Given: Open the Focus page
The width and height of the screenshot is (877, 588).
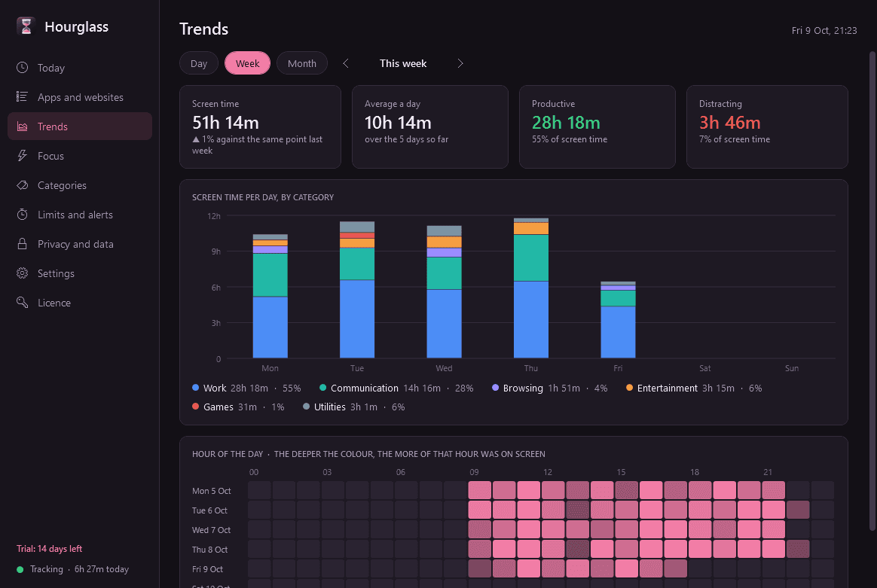Looking at the screenshot, I should (x=80, y=156).
